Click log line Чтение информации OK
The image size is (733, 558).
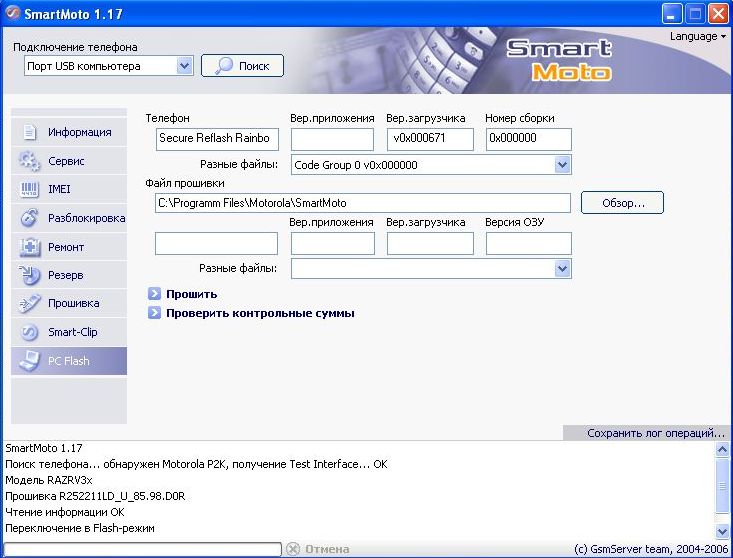[x=65, y=512]
